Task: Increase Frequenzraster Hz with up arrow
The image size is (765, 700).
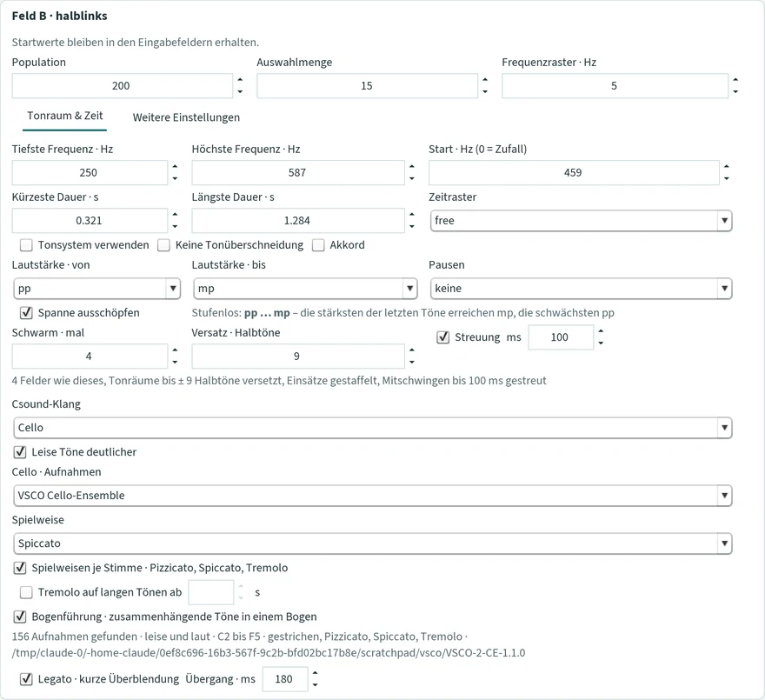Action: (735, 80)
